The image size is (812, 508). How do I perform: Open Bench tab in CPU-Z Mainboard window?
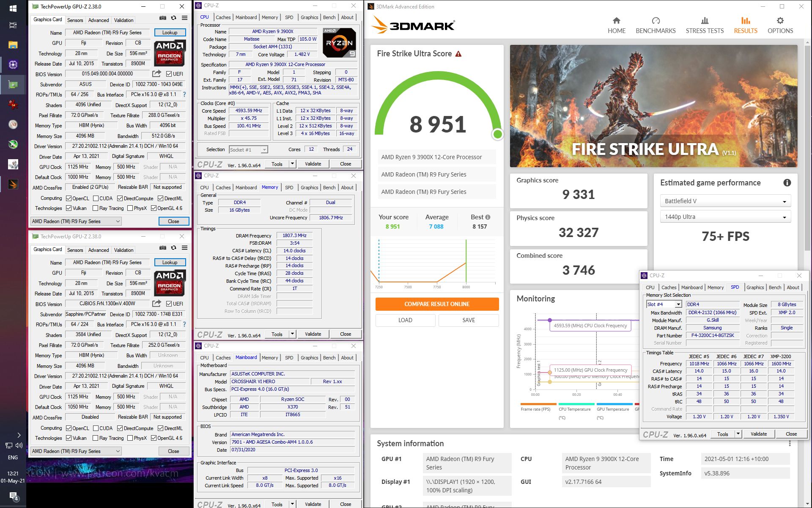tap(329, 358)
